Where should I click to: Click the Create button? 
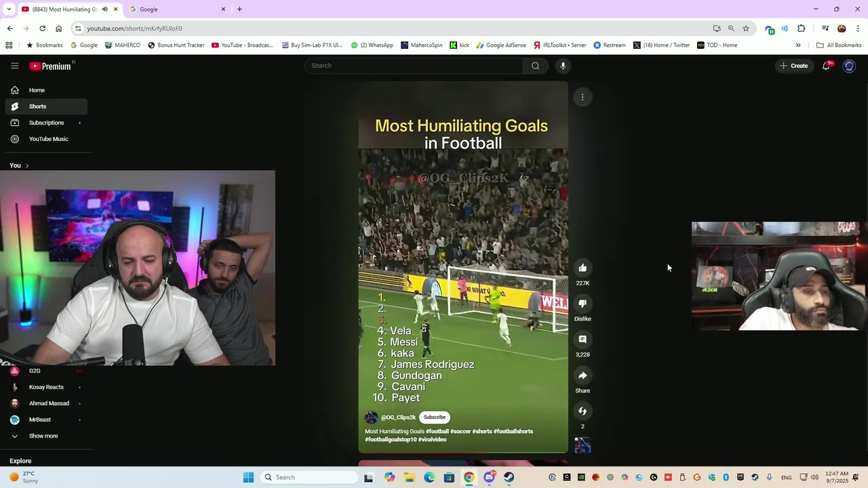(794, 66)
